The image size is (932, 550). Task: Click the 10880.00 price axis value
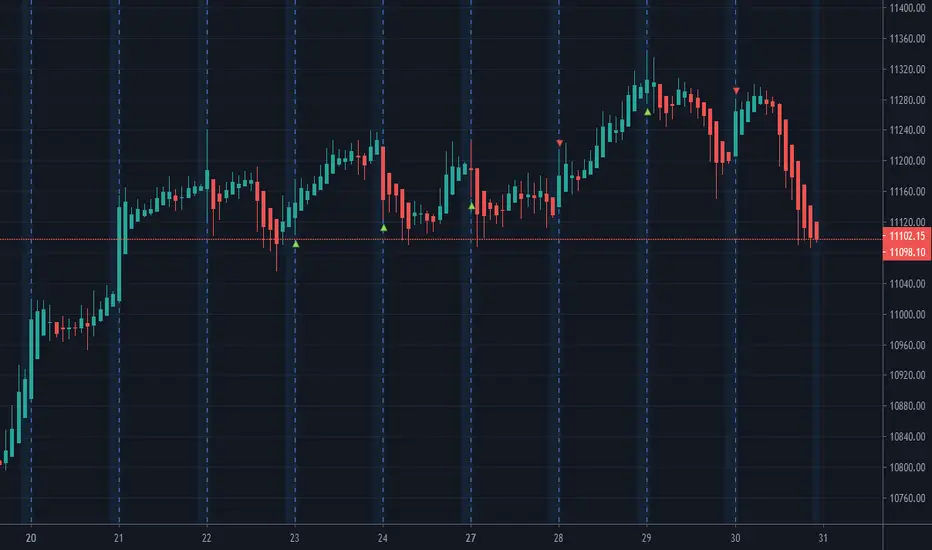[x=907, y=406]
